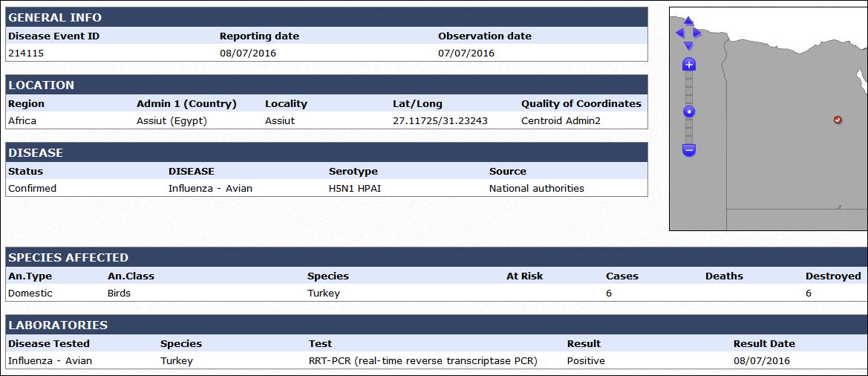Viewport: 868px width, 376px height.
Task: Zoom out with the map minus button
Action: (688, 149)
